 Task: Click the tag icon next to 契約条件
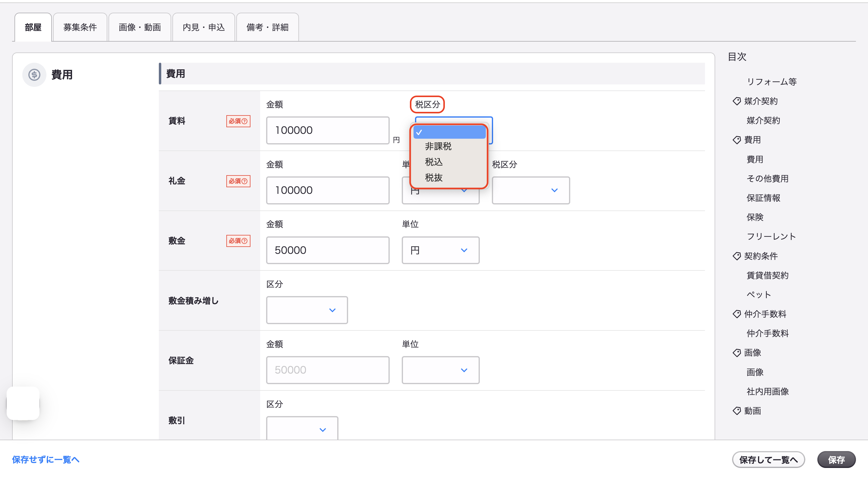(737, 256)
